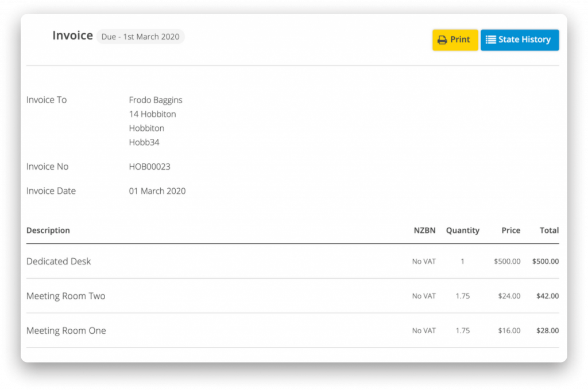Image resolution: width=588 pixels, height=390 pixels.
Task: Click the Price column header
Action: 510,231
